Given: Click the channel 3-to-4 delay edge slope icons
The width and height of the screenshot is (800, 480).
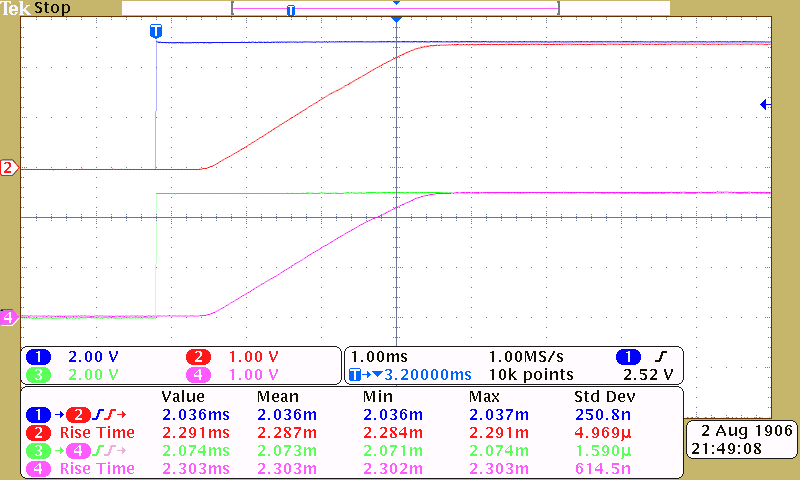Looking at the screenshot, I should click(110, 451).
